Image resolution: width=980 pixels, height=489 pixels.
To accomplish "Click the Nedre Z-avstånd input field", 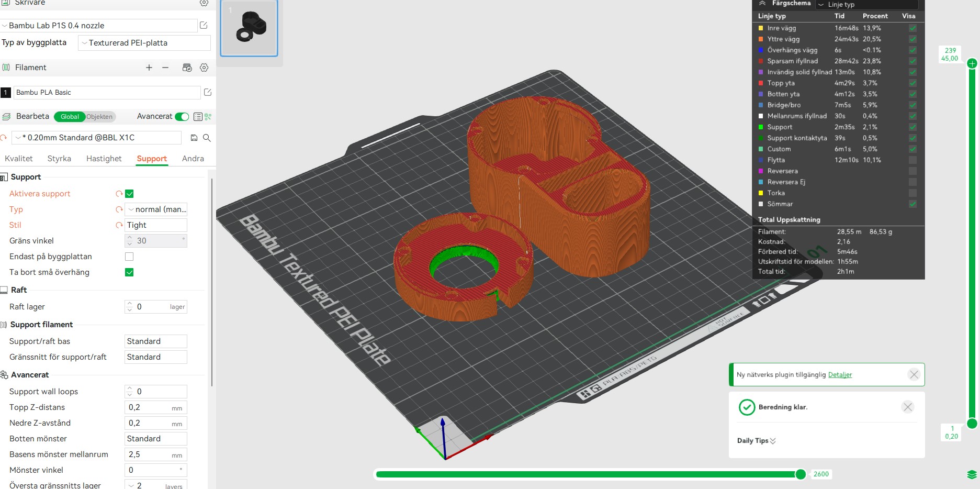I will (x=156, y=423).
